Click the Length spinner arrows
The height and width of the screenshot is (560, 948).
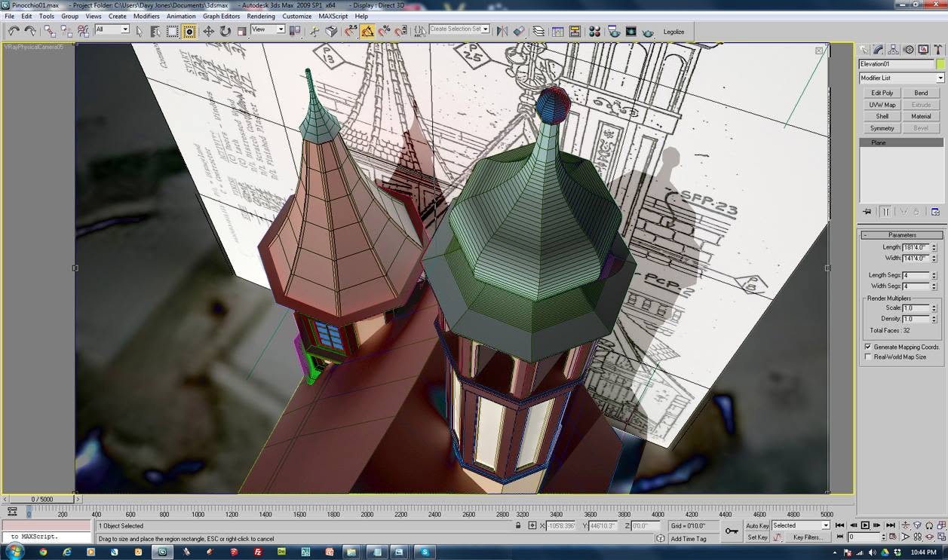click(x=934, y=247)
